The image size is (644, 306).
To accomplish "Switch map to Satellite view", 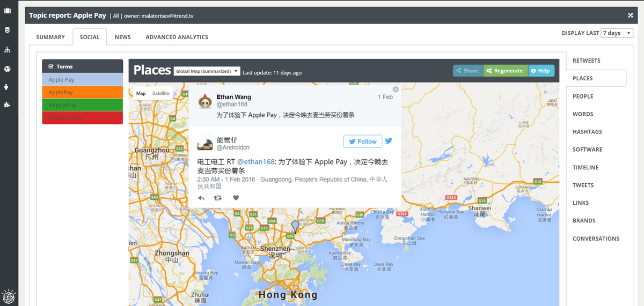I will pyautogui.click(x=160, y=93).
